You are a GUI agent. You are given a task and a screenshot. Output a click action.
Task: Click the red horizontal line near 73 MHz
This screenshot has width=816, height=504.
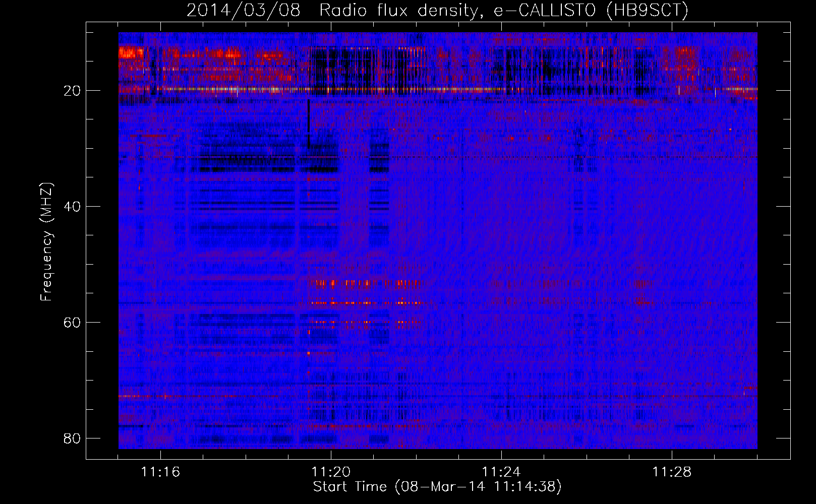[x=438, y=396]
